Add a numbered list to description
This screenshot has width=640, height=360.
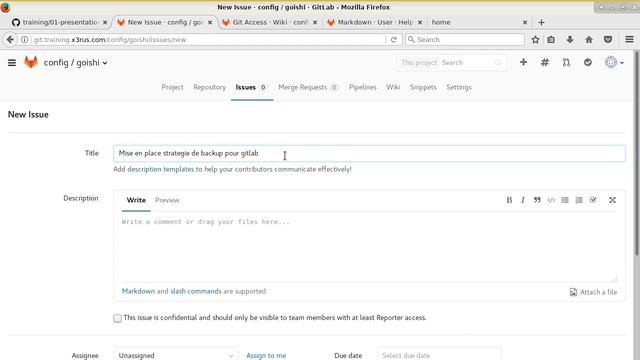click(x=579, y=200)
